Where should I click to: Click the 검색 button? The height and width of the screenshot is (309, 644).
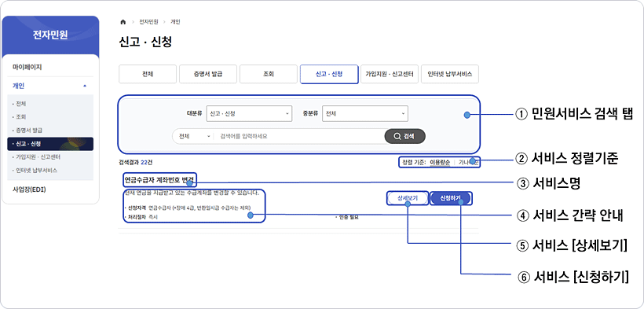pos(404,136)
